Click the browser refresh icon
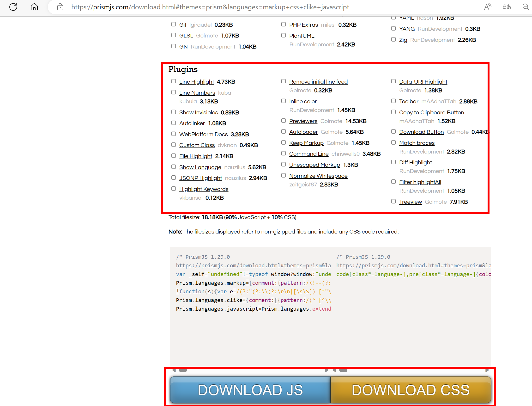 [13, 7]
